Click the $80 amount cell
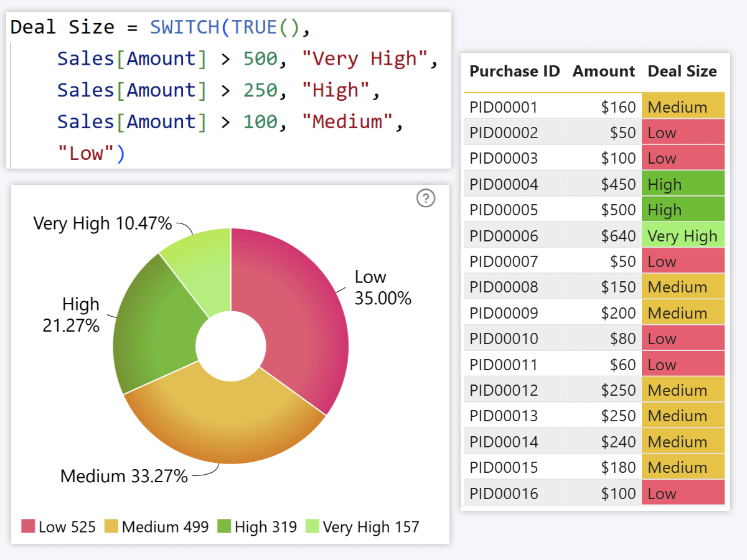The width and height of the screenshot is (747, 560). (622, 338)
